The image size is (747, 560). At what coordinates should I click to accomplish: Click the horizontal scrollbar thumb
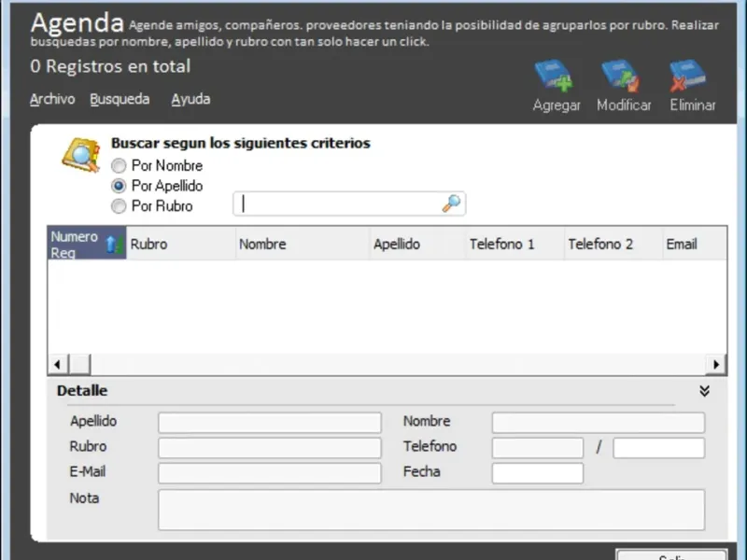[79, 365]
